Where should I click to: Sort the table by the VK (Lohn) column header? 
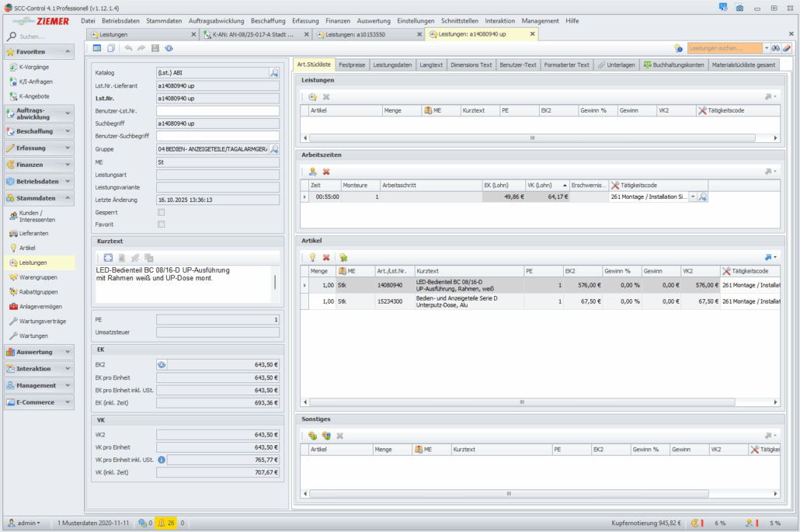point(544,186)
